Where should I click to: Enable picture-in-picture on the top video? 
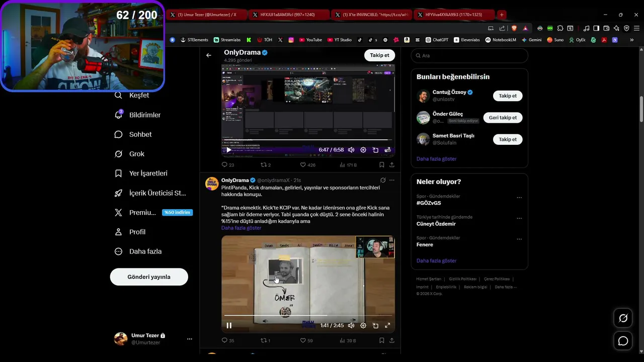pyautogui.click(x=375, y=150)
